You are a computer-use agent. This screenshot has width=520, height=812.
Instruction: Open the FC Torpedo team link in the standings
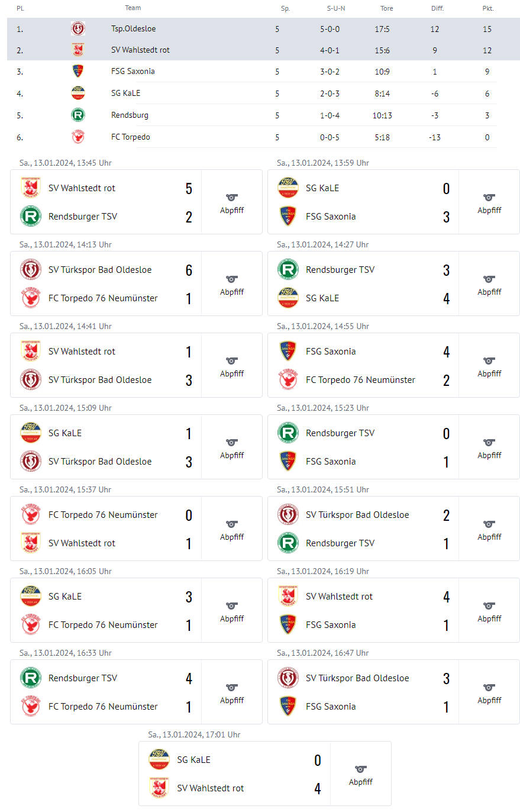pos(131,137)
